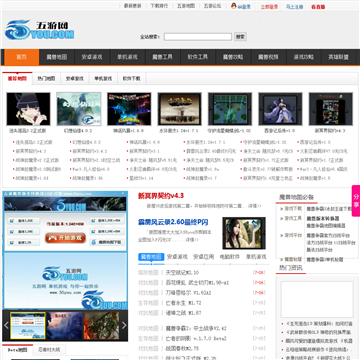Open 英雄联盟 in the navigation bar
360x360 pixels.
338,57
